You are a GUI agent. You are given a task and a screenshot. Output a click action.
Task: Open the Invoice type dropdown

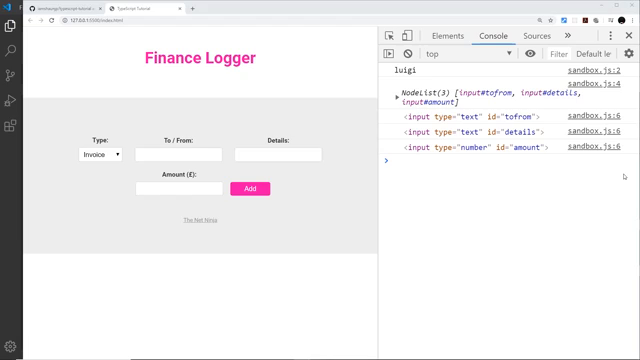point(100,155)
